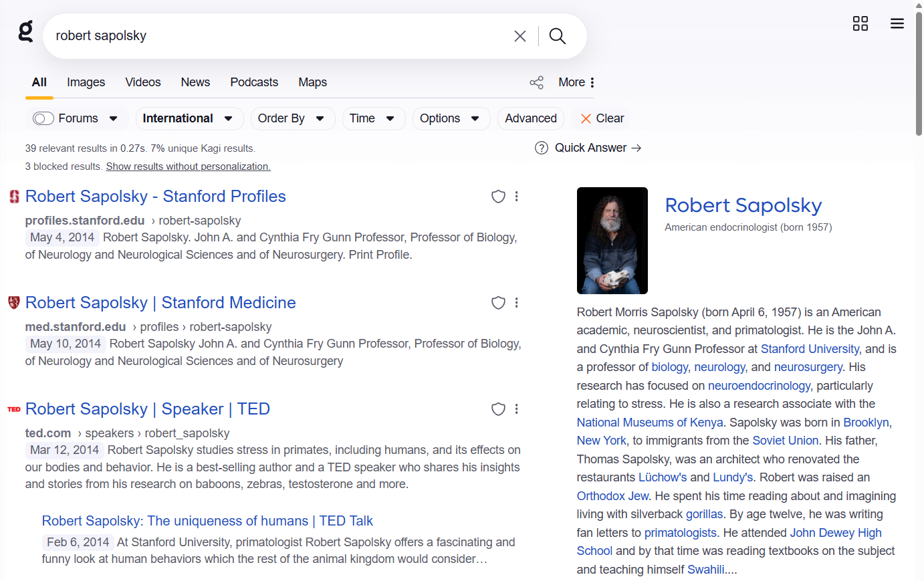Switch to the Podcasts tab
Image resolution: width=924 pixels, height=581 pixels.
(x=254, y=82)
